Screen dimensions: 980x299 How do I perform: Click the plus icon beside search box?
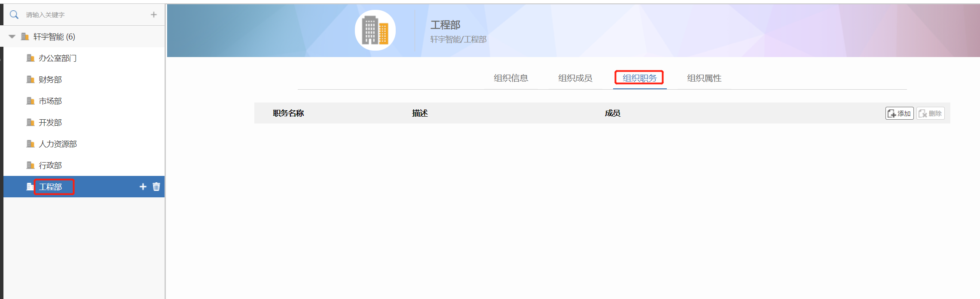153,15
